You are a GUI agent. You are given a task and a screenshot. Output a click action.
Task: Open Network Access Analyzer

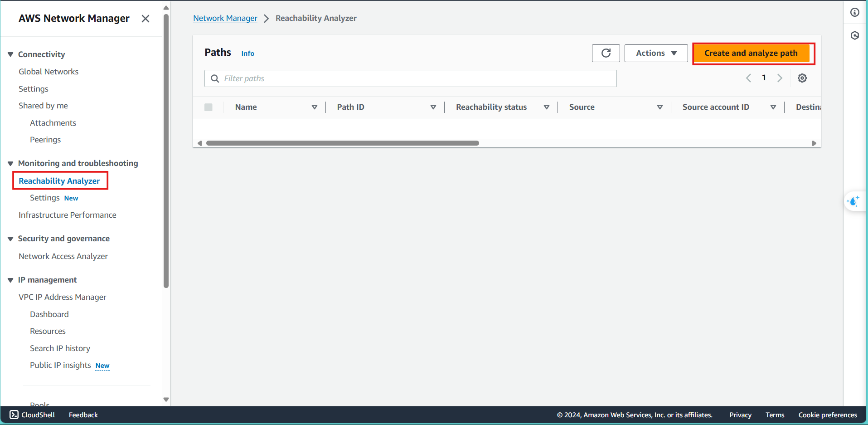click(63, 256)
